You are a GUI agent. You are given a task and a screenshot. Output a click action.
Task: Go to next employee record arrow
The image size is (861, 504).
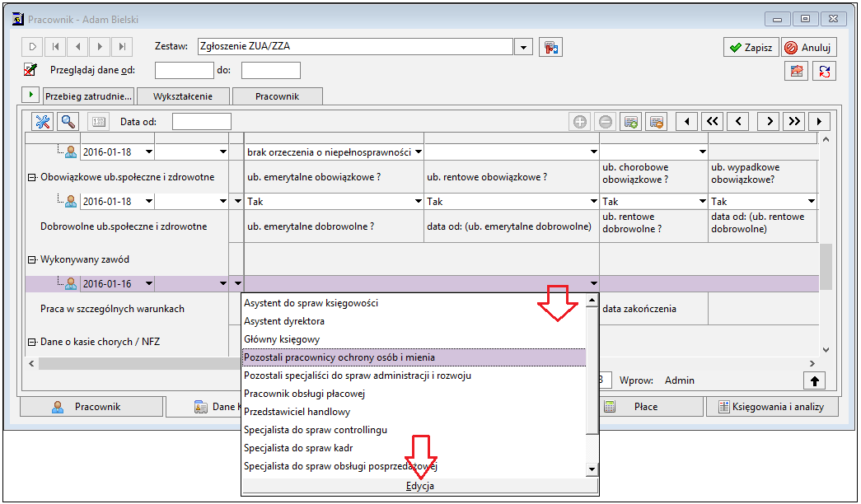tap(100, 47)
